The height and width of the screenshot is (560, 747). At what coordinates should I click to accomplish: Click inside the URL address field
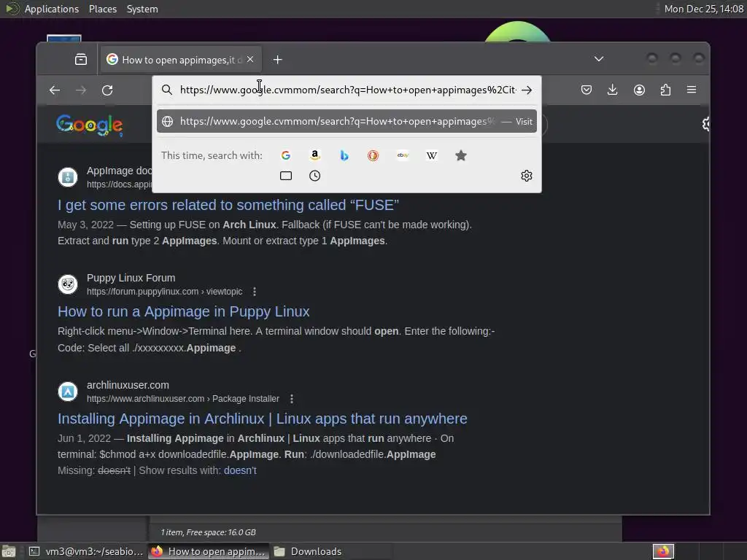pyautogui.click(x=348, y=90)
